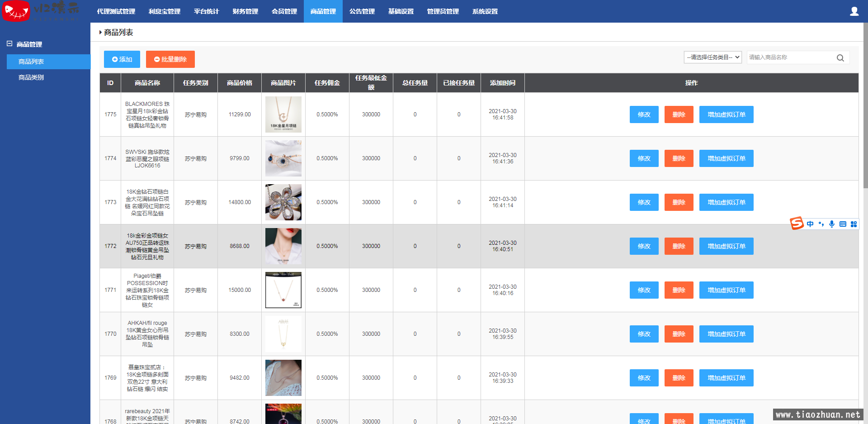
Task: Open the 平台统计 menu
Action: click(207, 11)
